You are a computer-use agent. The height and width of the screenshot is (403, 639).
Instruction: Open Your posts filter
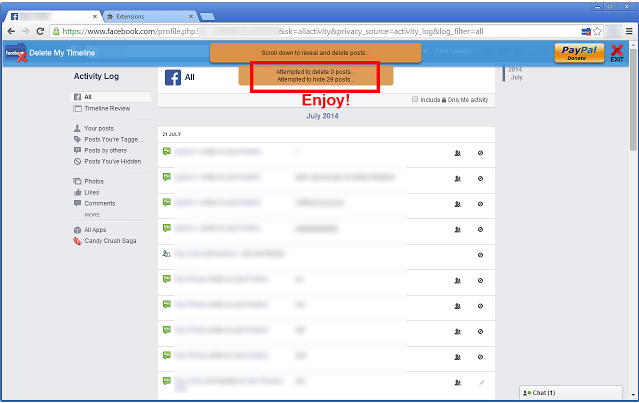(x=98, y=129)
